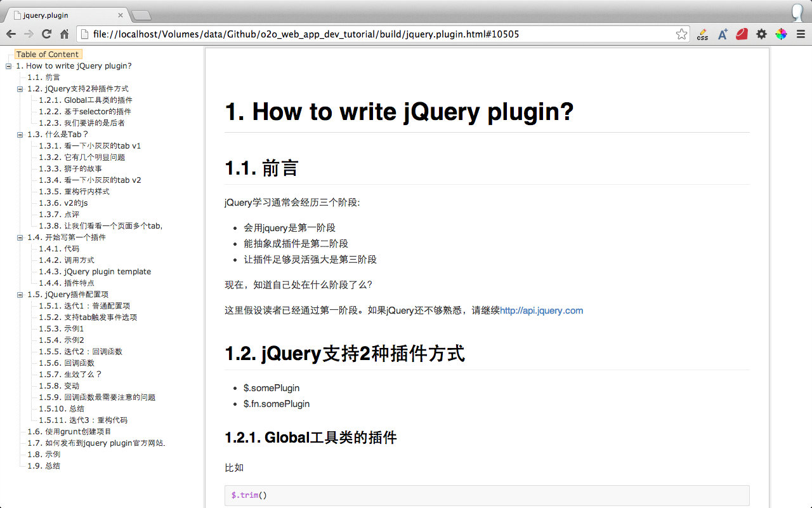This screenshot has height=508, width=812.
Task: Reload the page with the refresh icon
Action: (46, 34)
